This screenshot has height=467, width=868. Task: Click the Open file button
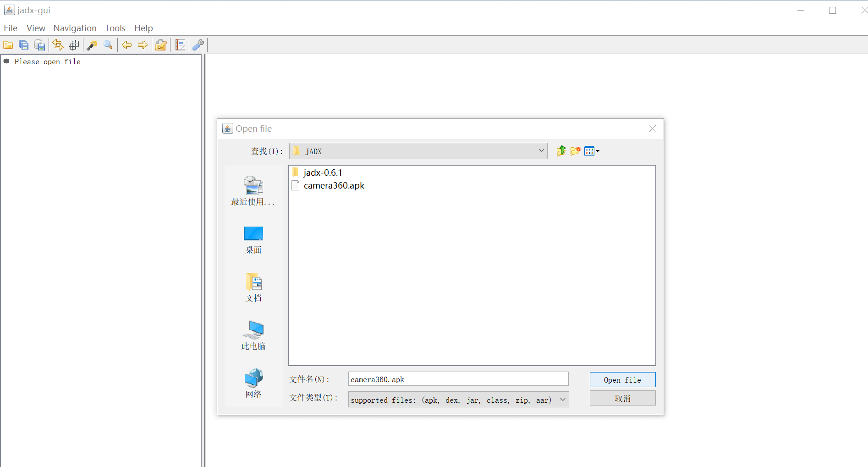click(622, 379)
